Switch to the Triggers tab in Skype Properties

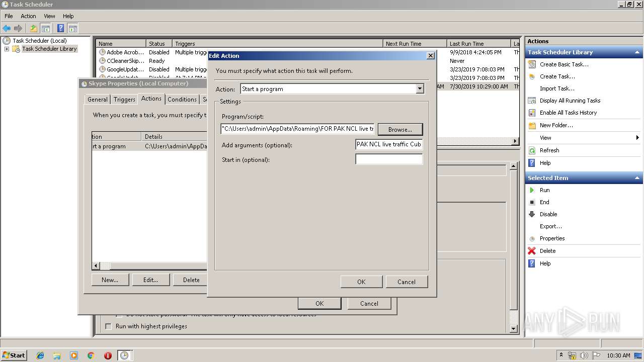(124, 100)
